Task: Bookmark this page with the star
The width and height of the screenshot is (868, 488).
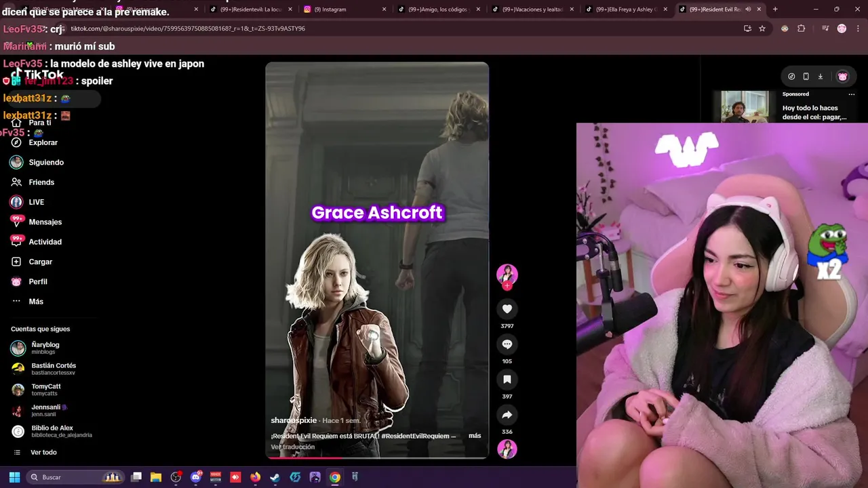Action: click(762, 28)
